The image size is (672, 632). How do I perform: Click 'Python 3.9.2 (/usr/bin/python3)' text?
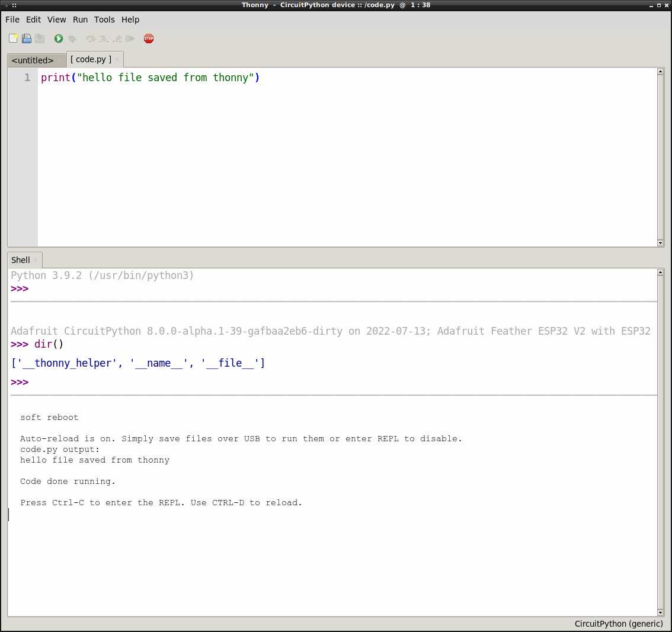[102, 275]
